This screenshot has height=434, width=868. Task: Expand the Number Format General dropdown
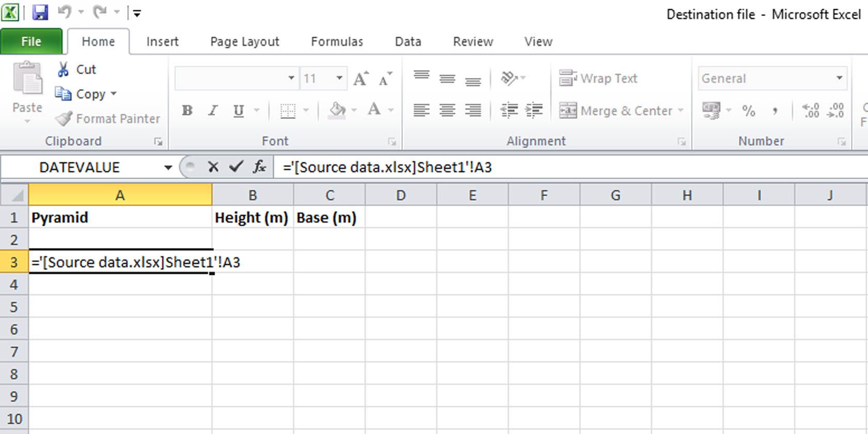[x=839, y=79]
